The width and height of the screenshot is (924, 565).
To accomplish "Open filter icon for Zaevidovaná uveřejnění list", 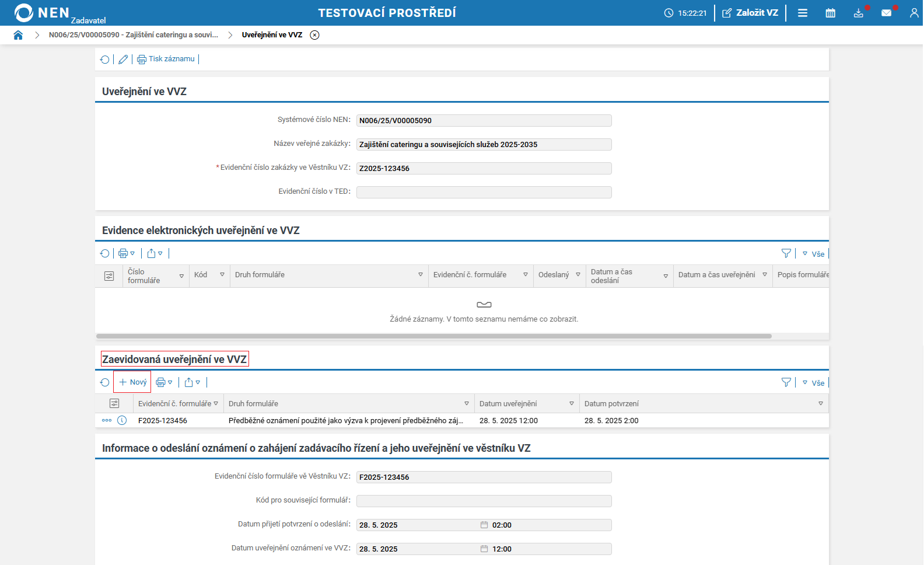I will click(x=786, y=382).
